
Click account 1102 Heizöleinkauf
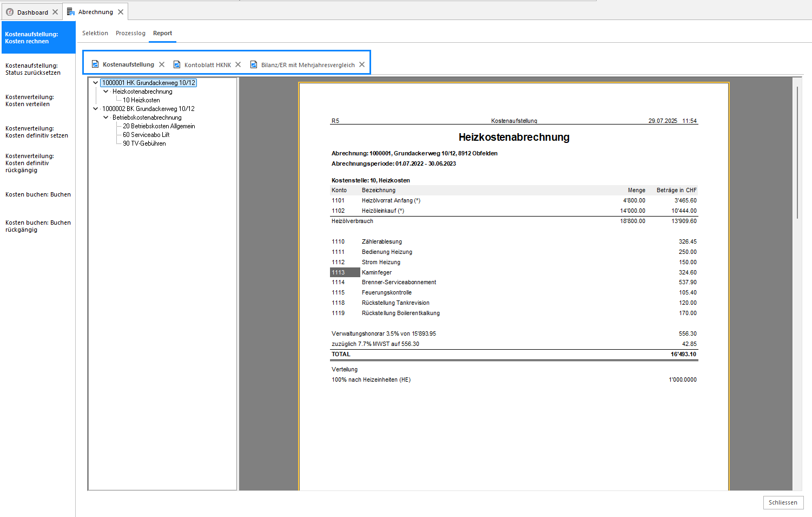514,211
